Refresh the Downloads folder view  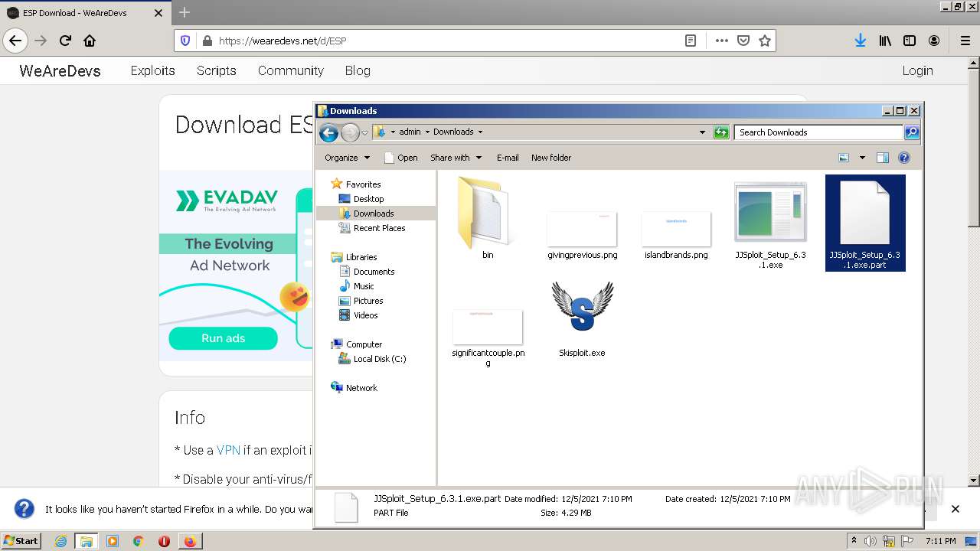(x=721, y=132)
